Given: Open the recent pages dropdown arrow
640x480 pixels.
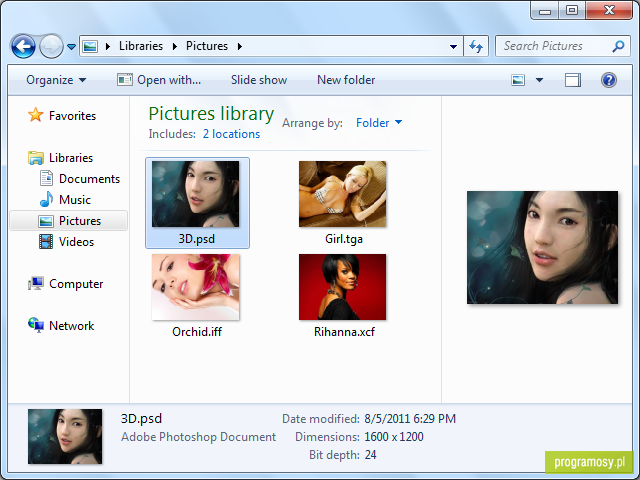Looking at the screenshot, I should tap(71, 47).
